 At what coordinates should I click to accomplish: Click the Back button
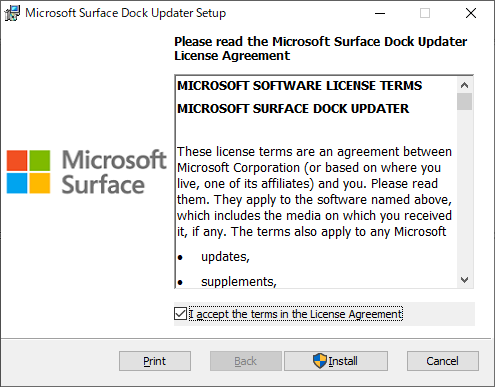[x=246, y=361]
